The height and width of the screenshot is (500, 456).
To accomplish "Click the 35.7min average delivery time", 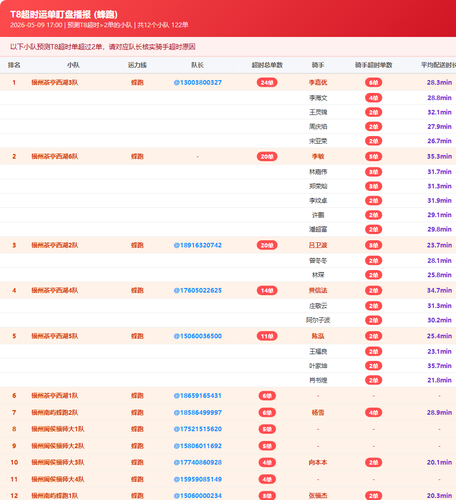I will coord(439,366).
